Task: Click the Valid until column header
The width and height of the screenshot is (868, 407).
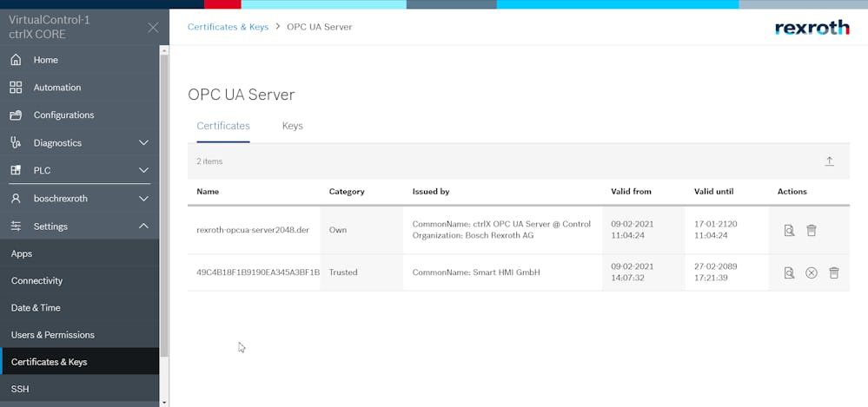Action: [x=713, y=192]
